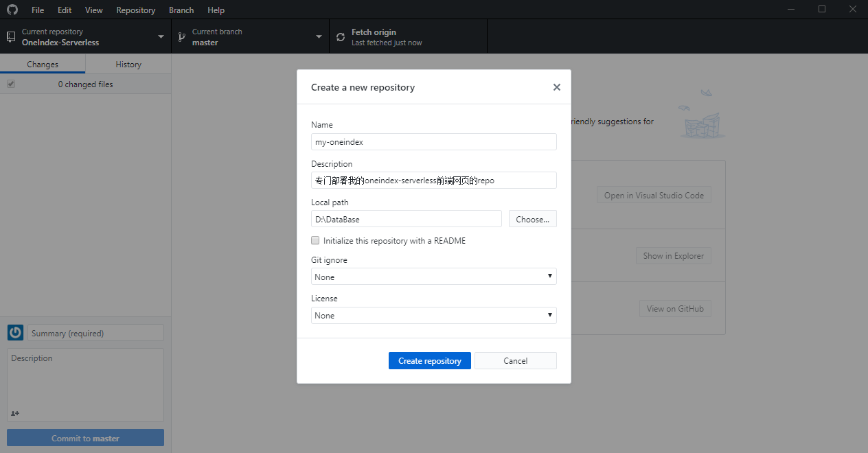This screenshot has height=453, width=868.
Task: Expand the Current branch selector arrow
Action: (x=319, y=37)
